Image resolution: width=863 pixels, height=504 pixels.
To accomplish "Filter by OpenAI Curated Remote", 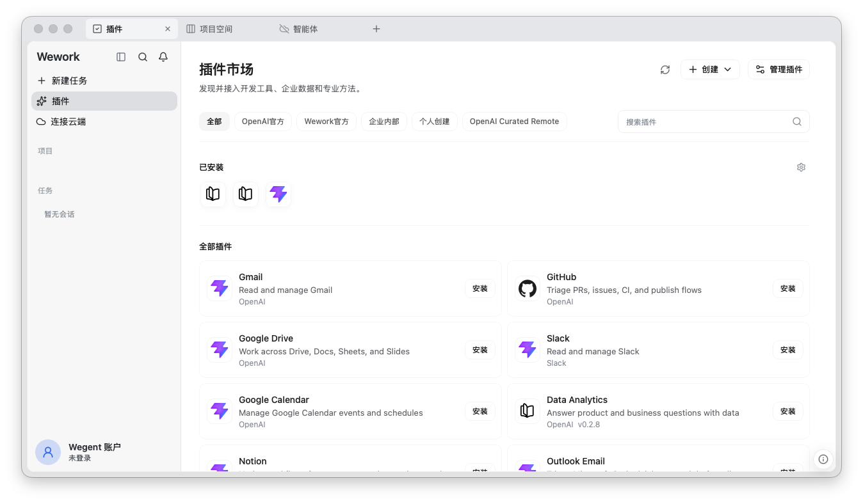I will point(514,122).
